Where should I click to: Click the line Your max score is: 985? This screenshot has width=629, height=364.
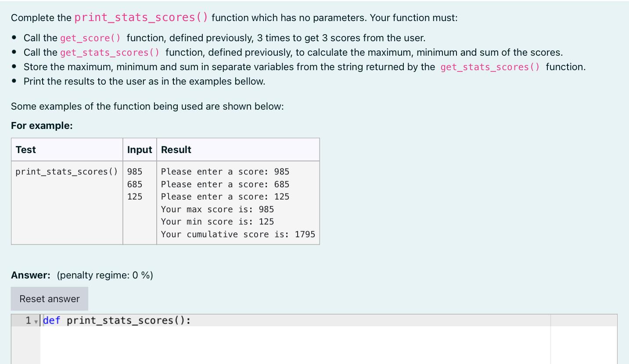point(217,209)
